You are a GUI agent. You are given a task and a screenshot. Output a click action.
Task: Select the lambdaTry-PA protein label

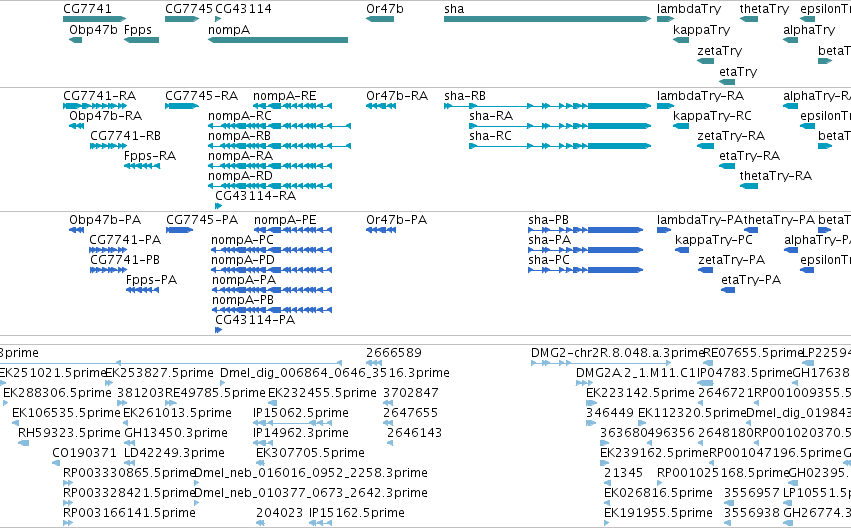click(x=699, y=220)
